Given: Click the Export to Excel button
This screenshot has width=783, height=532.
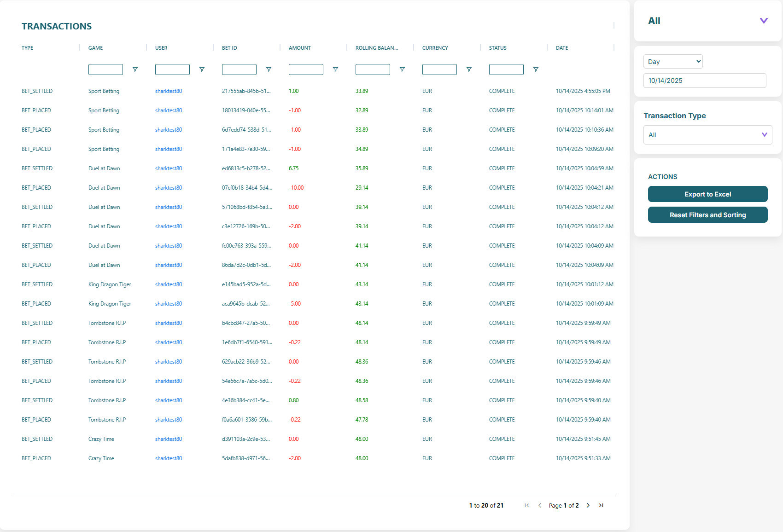Looking at the screenshot, I should point(707,194).
